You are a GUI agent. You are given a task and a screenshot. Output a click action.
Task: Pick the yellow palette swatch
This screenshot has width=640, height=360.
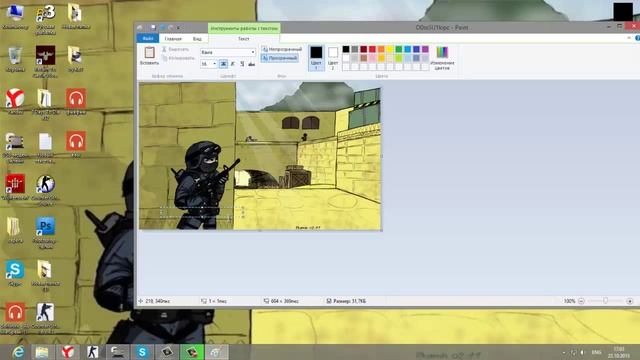(x=390, y=49)
